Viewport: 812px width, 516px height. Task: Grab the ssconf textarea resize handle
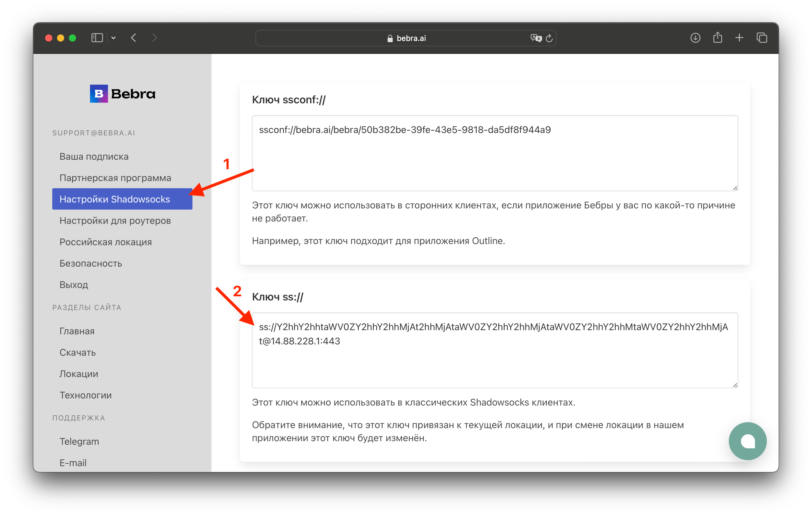[735, 188]
